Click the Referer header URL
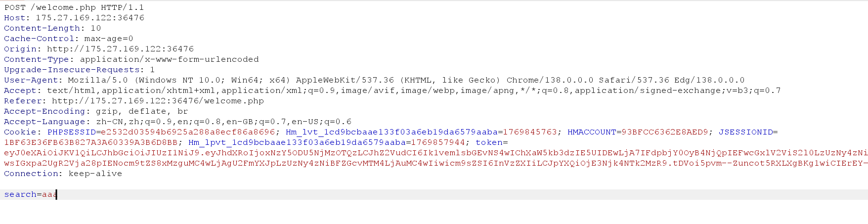The image size is (868, 224). click(x=158, y=101)
